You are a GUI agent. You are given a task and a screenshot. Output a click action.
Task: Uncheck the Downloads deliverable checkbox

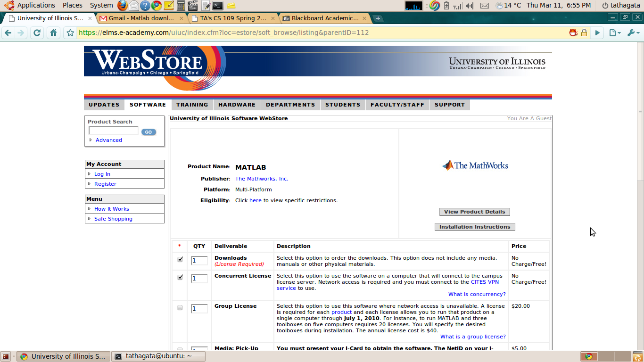(180, 259)
